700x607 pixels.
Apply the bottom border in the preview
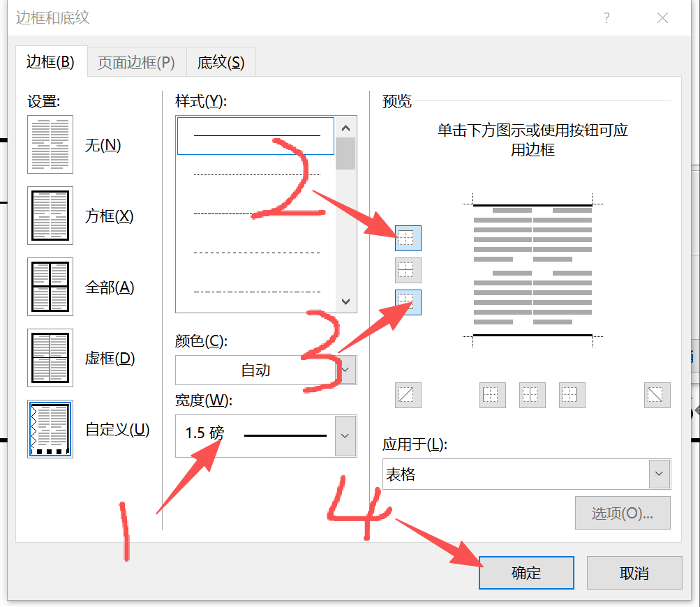[408, 302]
